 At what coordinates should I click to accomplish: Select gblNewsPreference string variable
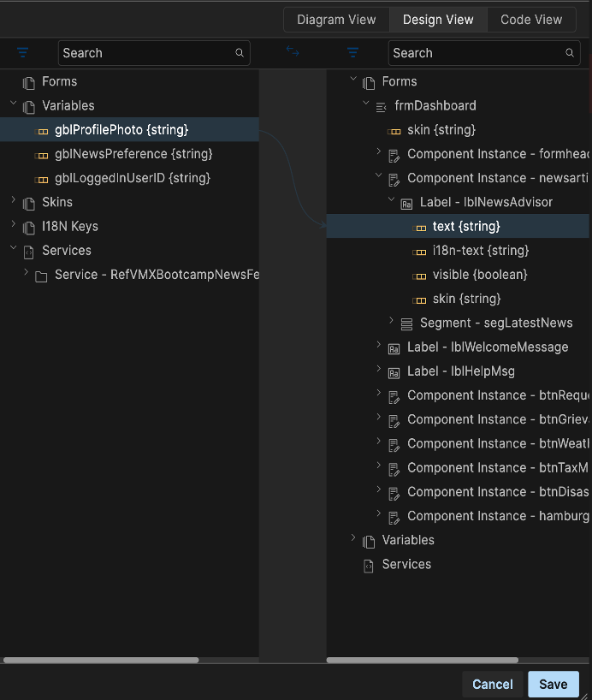point(133,154)
